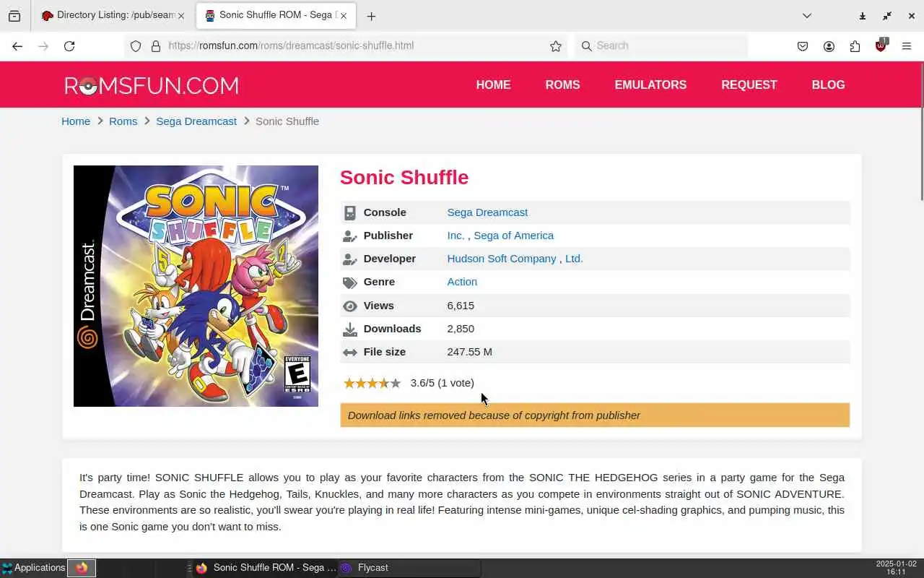Go back using the browser back arrow
This screenshot has height=578, width=924.
pyautogui.click(x=17, y=46)
